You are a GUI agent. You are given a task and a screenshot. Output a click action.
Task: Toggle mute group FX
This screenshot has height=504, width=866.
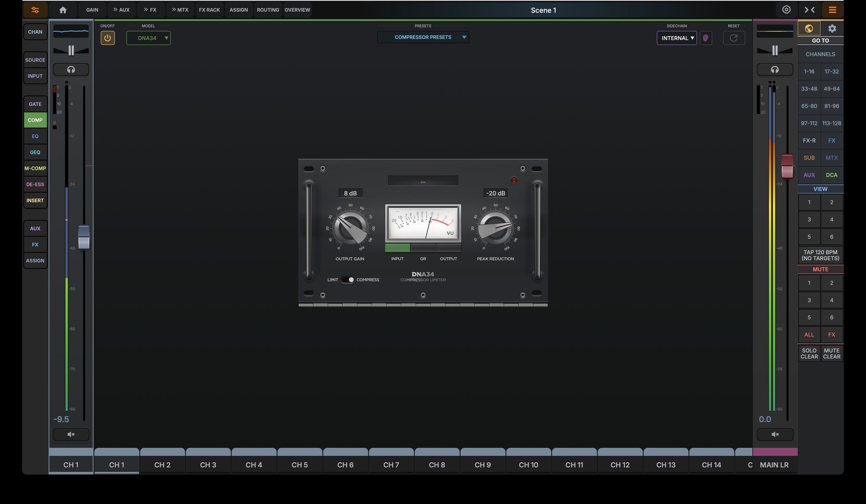pos(832,335)
